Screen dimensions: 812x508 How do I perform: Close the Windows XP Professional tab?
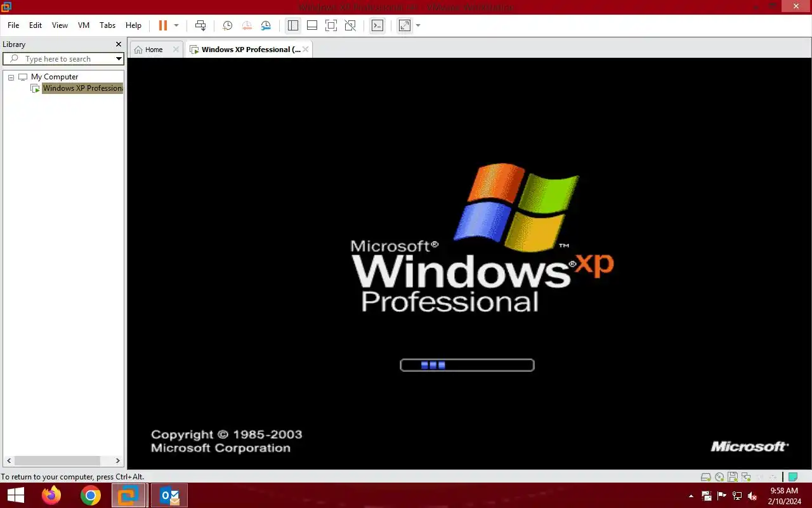click(306, 50)
